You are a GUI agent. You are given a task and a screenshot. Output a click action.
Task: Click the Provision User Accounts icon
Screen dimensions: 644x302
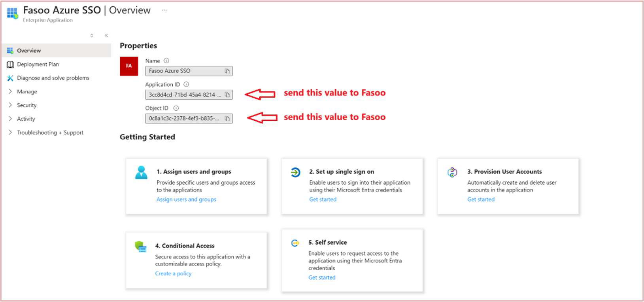pos(452,173)
